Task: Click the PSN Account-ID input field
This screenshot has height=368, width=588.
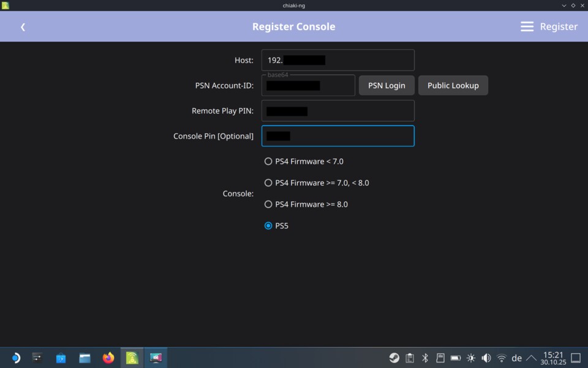Action: 308,86
